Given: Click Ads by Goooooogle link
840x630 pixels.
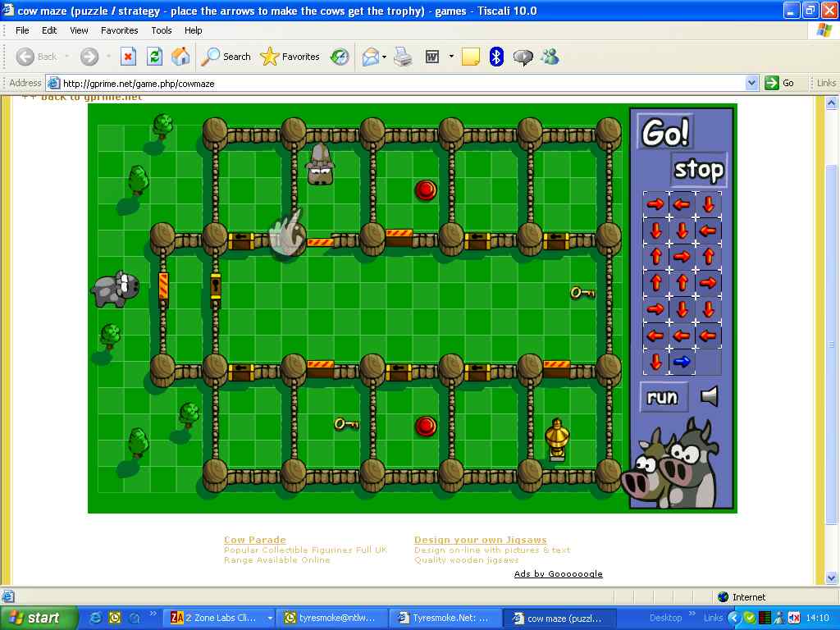Looking at the screenshot, I should 558,573.
